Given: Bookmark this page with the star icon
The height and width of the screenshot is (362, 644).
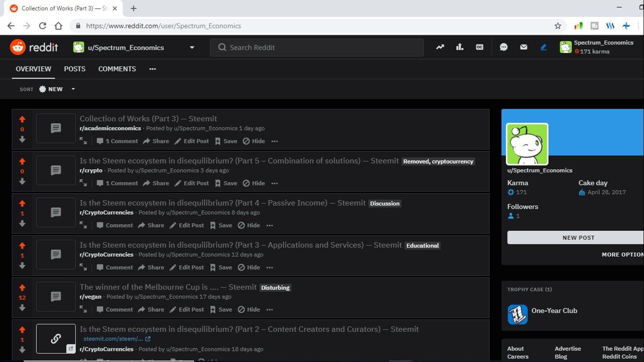Looking at the screenshot, I should point(558,26).
